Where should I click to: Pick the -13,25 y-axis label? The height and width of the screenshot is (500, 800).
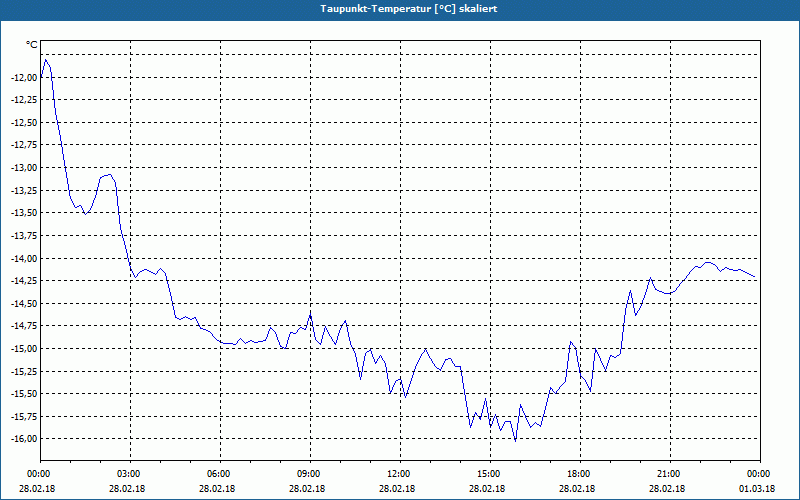click(24, 190)
